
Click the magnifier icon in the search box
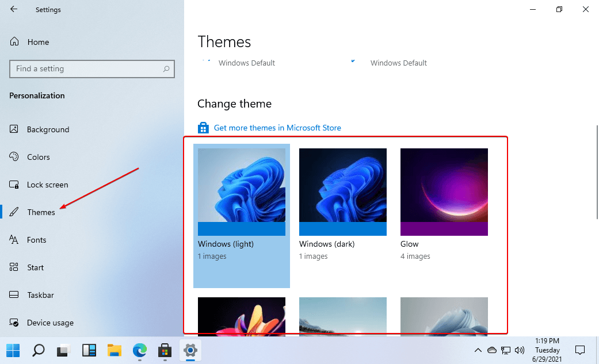(x=166, y=69)
